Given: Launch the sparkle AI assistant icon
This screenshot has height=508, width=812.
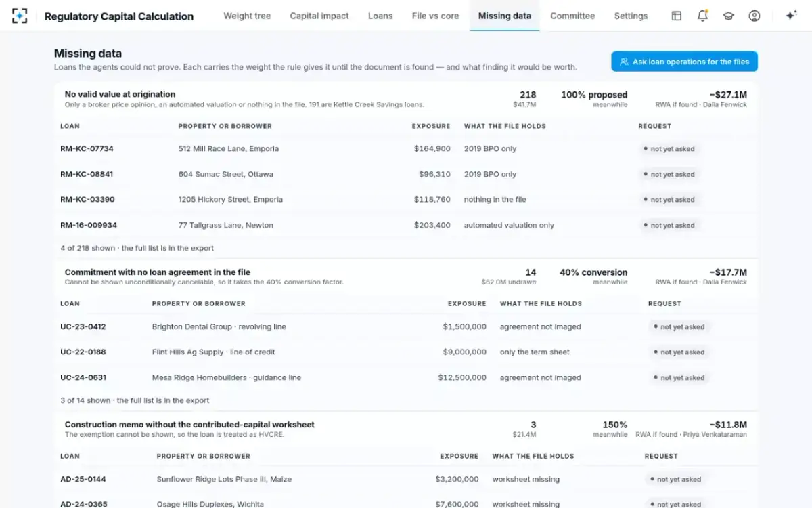Looking at the screenshot, I should [791, 16].
